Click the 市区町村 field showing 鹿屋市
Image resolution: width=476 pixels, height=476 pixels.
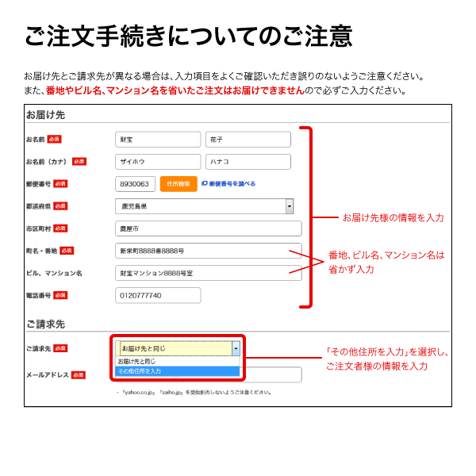[x=208, y=228]
